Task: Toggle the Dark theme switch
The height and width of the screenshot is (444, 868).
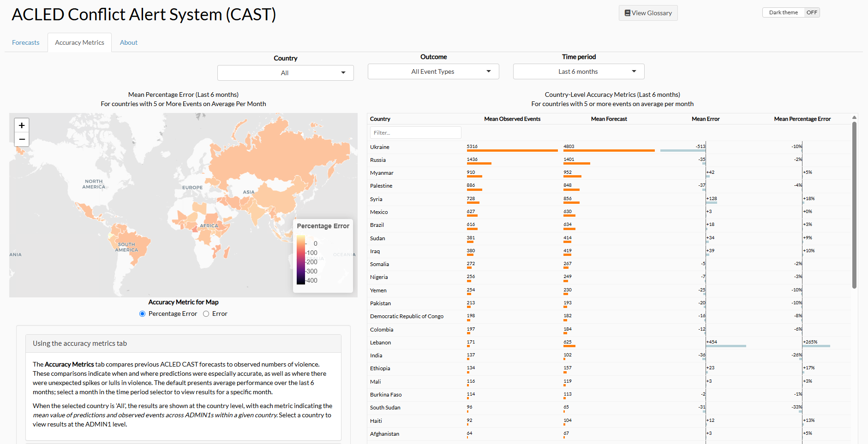Action: [x=791, y=12]
